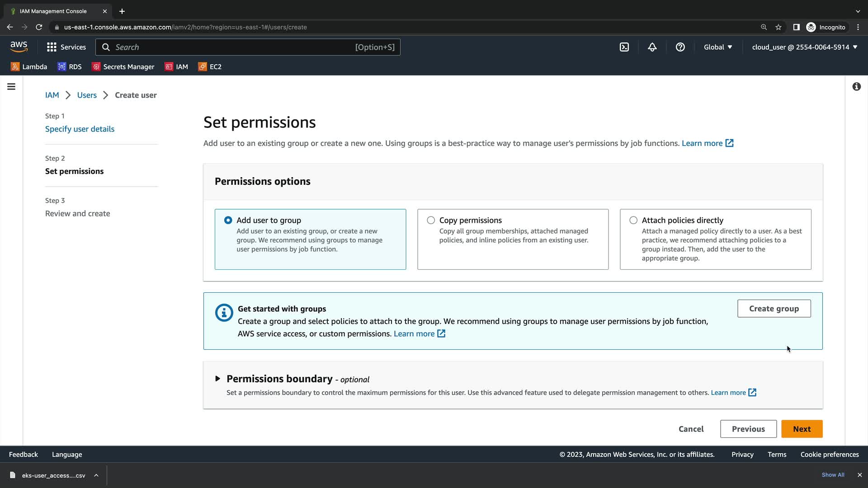Open Secrets Manager favorites shortcut
Viewport: 868px width, 488px height.
123,66
